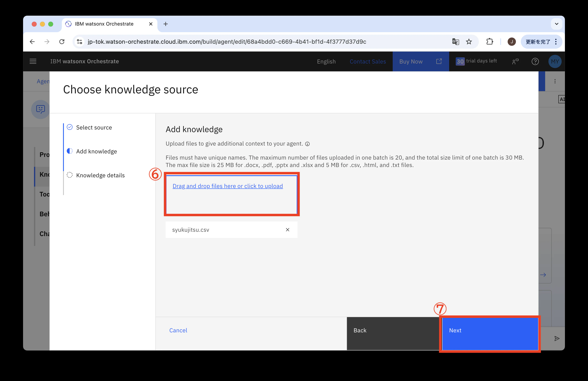
Task: Open the Contact Sales link
Action: (x=368, y=62)
